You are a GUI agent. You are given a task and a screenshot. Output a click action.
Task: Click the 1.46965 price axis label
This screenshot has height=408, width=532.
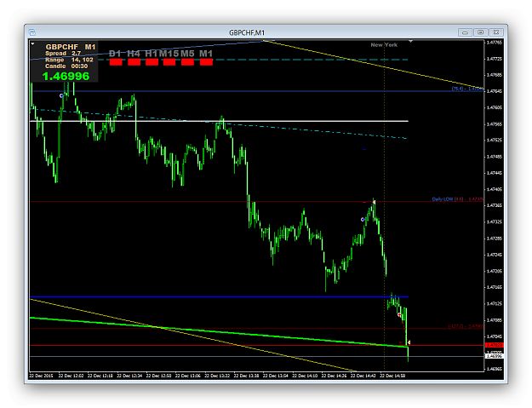click(495, 369)
